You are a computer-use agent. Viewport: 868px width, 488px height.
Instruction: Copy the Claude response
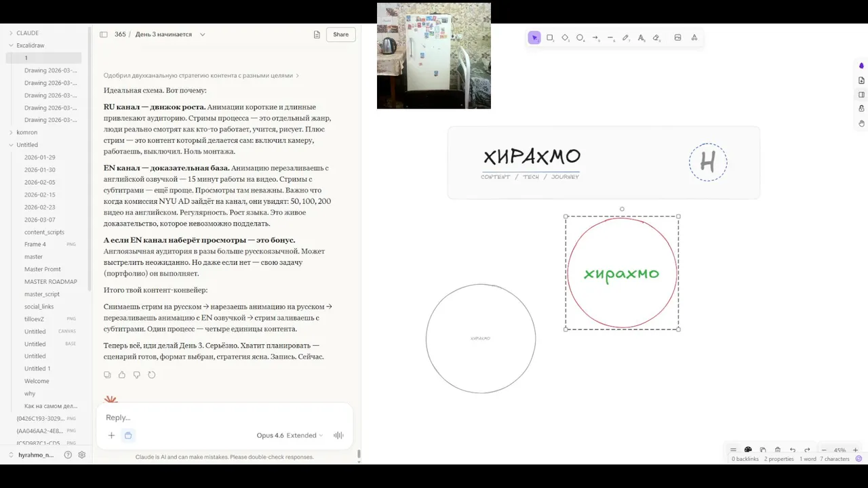coord(107,375)
